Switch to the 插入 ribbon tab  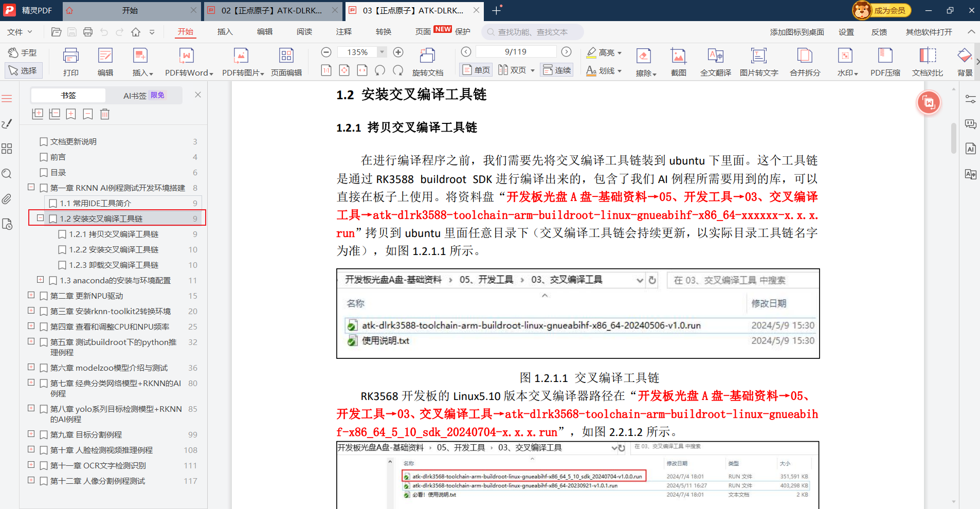pos(225,32)
